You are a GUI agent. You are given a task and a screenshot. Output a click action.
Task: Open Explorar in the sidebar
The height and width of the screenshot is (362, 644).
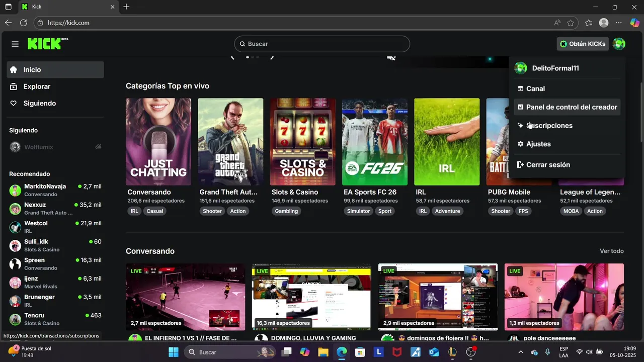point(55,86)
